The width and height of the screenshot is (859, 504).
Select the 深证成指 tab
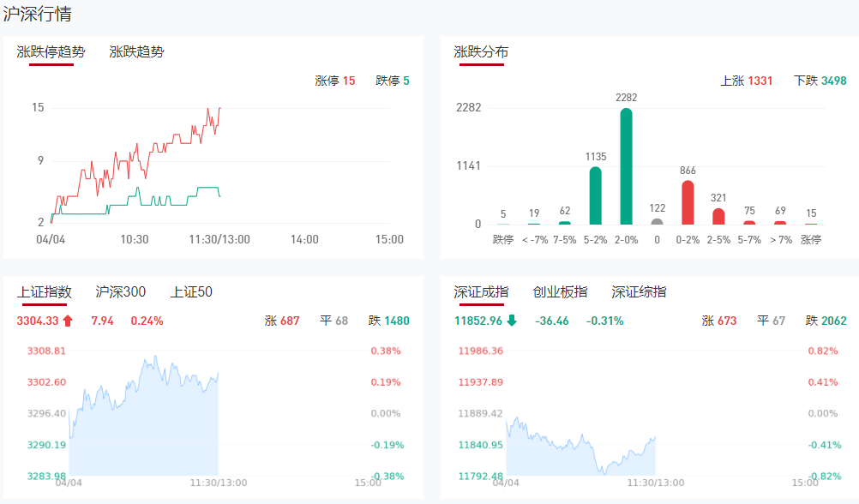click(x=481, y=292)
